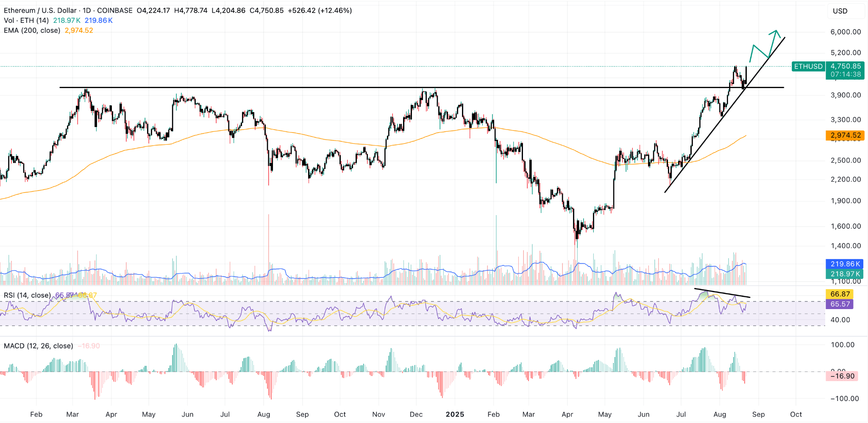
Task: Click the orange 2,974.52 EMA price tag
Action: (845, 135)
